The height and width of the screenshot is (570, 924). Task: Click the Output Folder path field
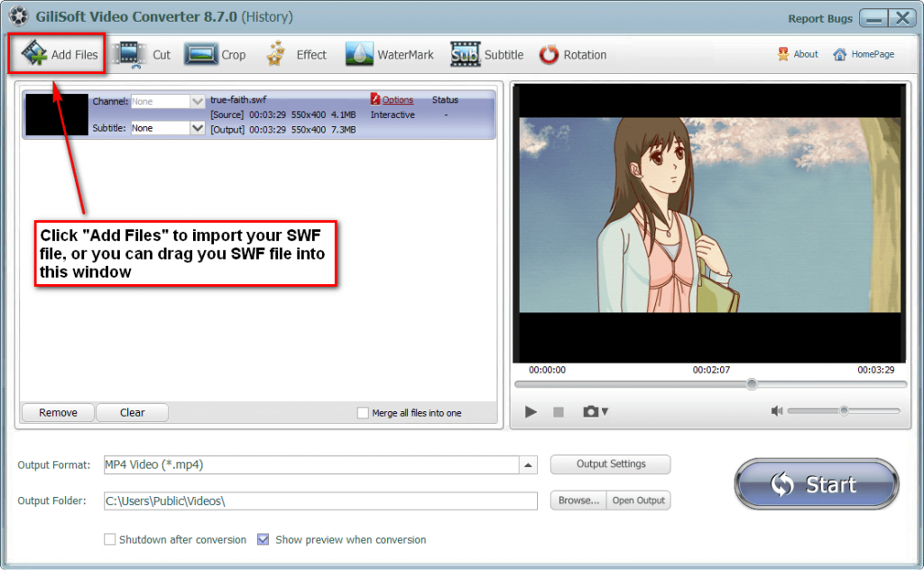tap(320, 501)
